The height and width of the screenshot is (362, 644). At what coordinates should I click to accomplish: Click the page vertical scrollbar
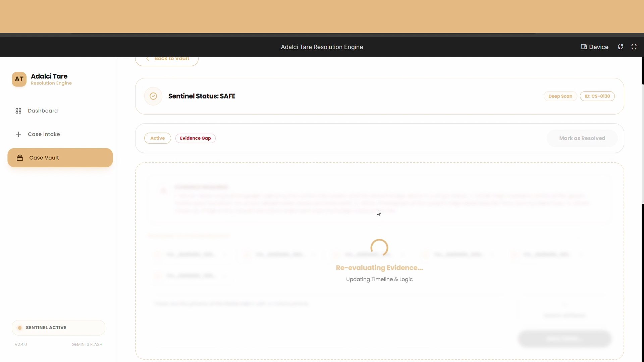642,144
